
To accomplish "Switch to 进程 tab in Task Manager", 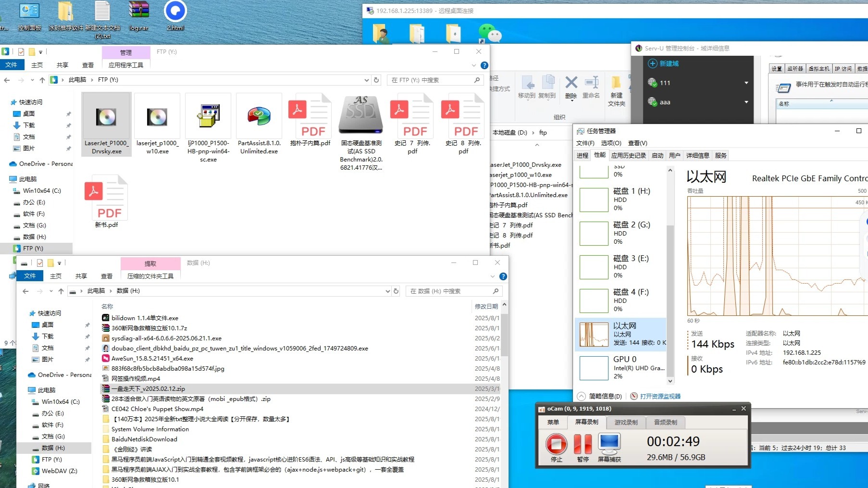I will 583,155.
